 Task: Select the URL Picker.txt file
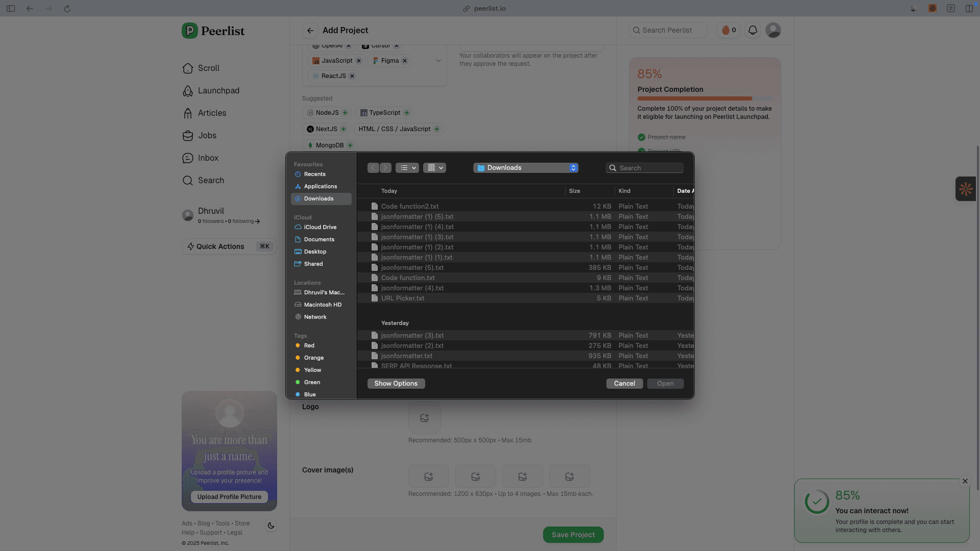click(x=403, y=298)
